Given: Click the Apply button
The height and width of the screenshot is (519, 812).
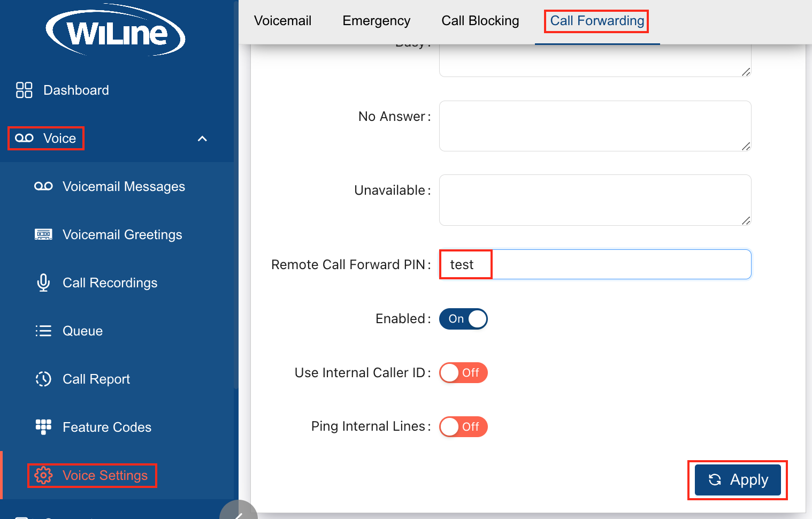Looking at the screenshot, I should [738, 480].
